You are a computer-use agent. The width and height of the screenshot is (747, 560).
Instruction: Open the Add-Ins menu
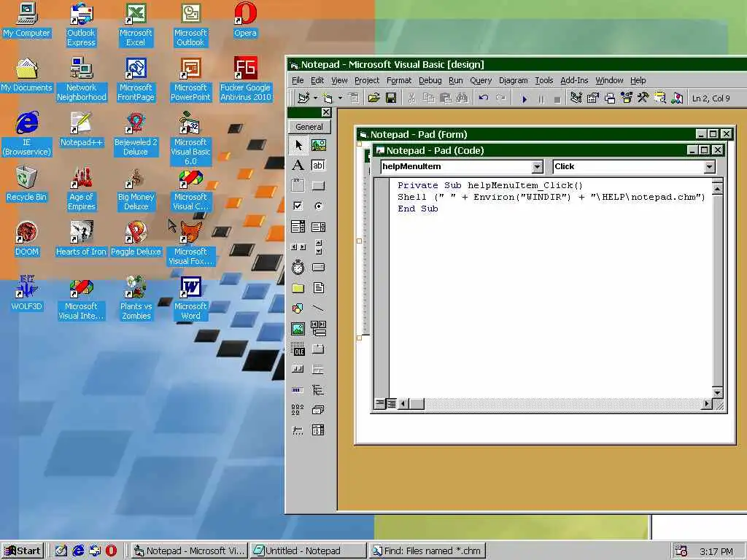574,80
